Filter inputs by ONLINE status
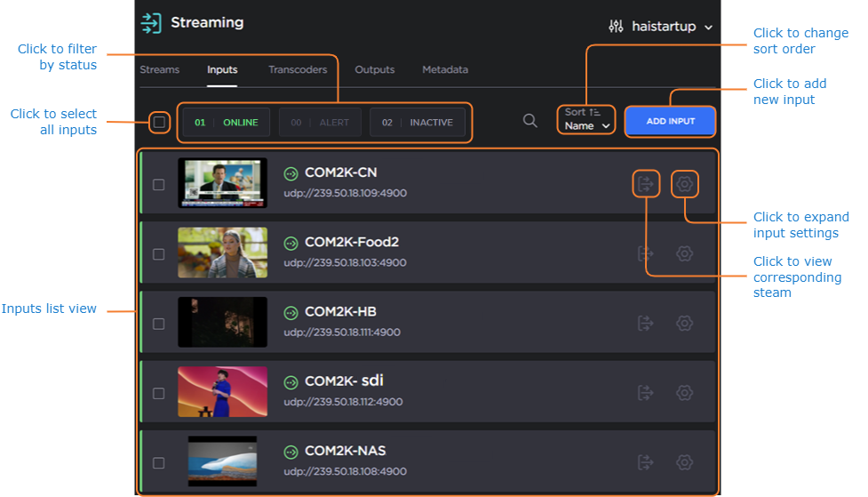868x497 pixels. [x=227, y=123]
